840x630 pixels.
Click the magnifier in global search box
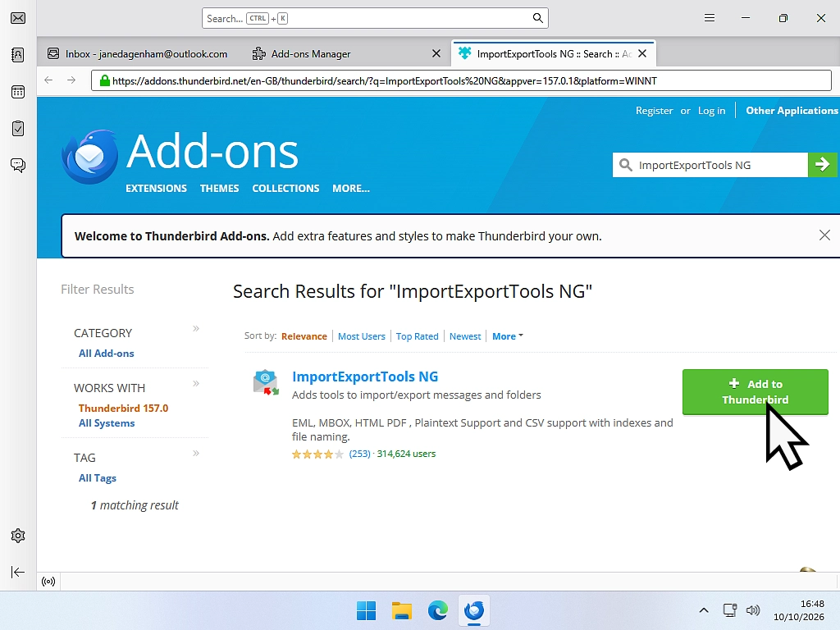[538, 18]
